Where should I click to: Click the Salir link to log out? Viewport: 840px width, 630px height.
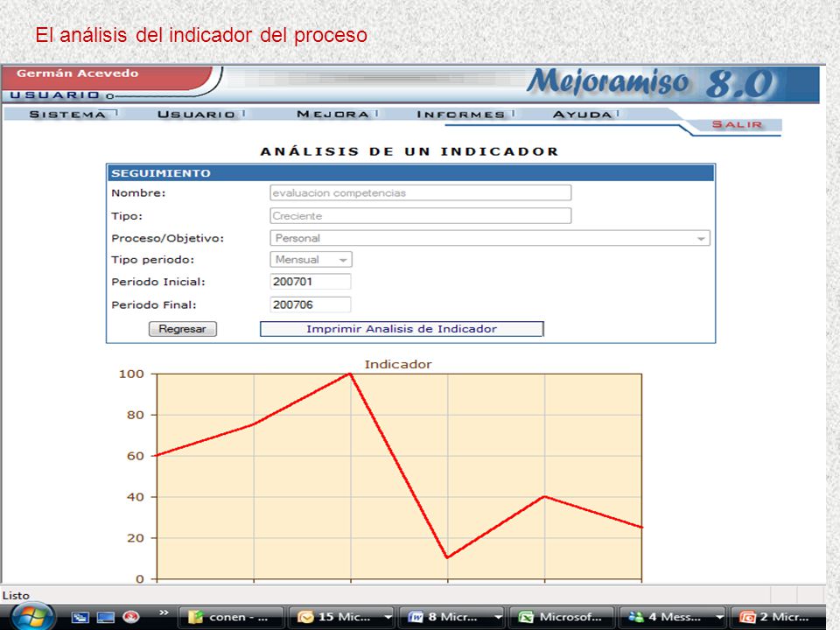tap(737, 124)
